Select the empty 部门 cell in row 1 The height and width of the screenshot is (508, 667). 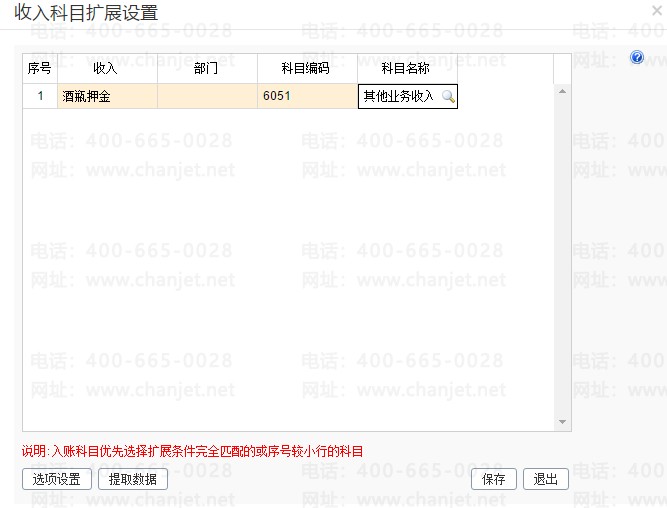point(207,96)
